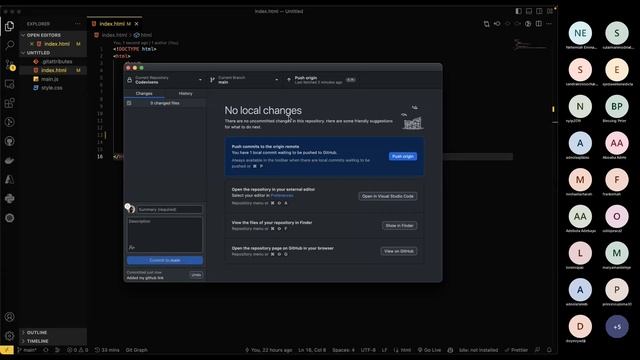Click Show in Finder button
The height and width of the screenshot is (360, 640).
[x=399, y=226]
